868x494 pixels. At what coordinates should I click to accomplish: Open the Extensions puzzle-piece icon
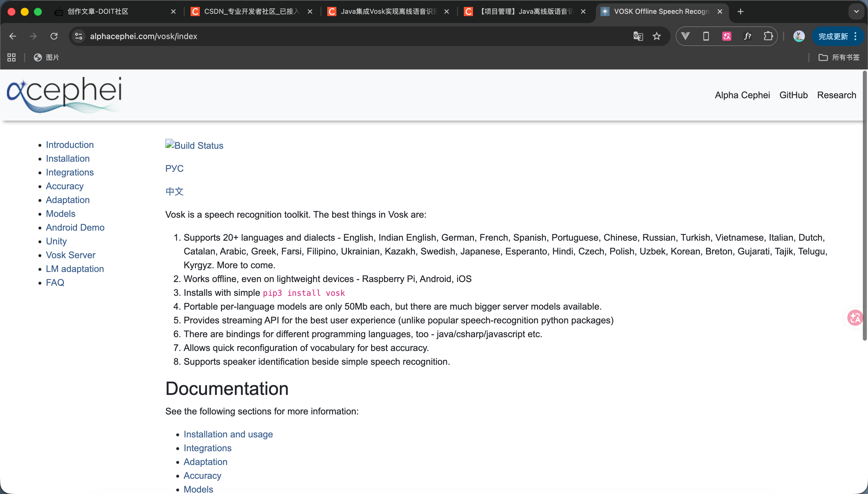(768, 36)
